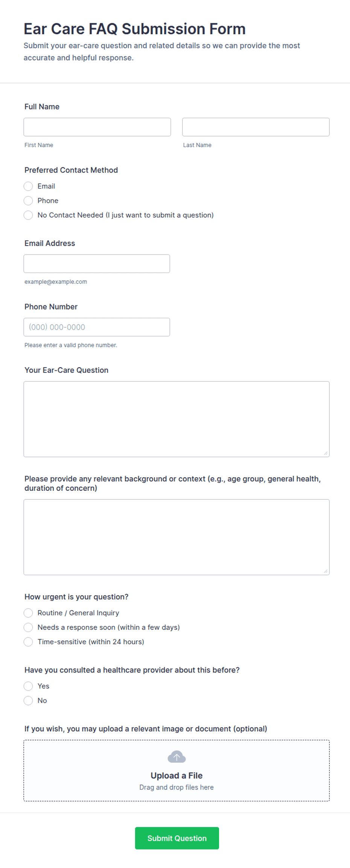Open the Upload a File drop area
Screen dimensions: 350x868
click(177, 771)
